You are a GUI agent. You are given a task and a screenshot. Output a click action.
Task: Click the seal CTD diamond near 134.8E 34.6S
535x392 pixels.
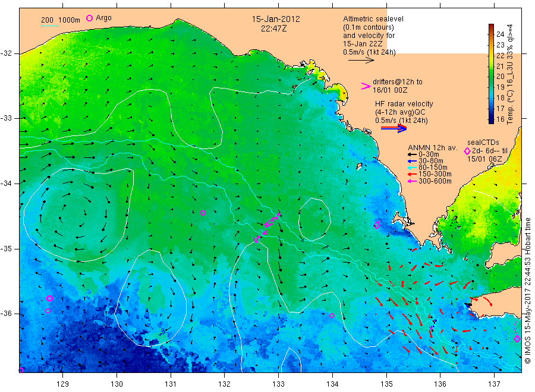tap(377, 225)
